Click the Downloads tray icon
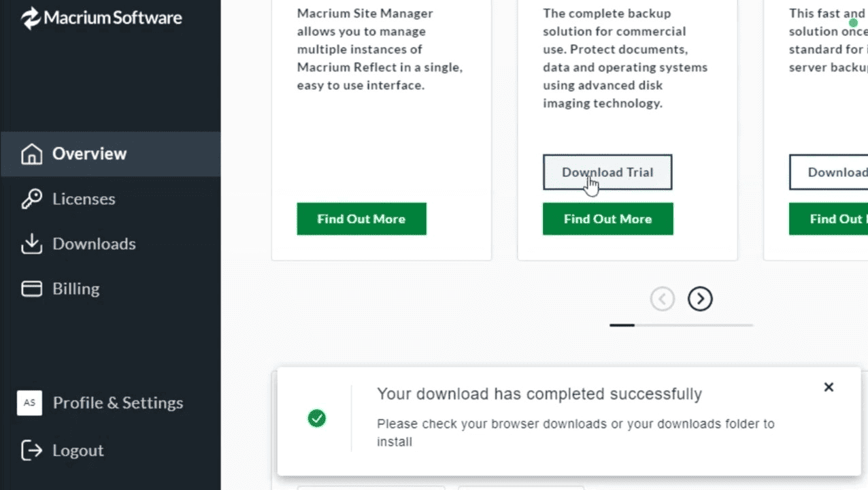 [31, 244]
